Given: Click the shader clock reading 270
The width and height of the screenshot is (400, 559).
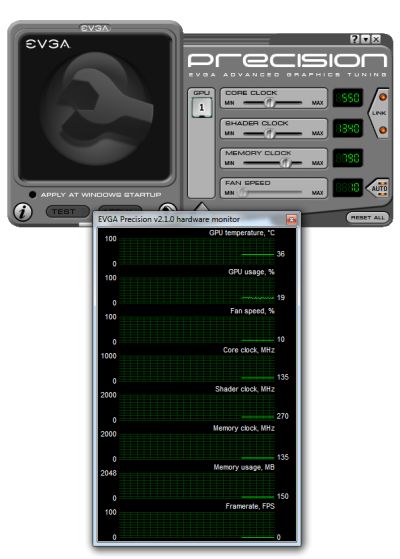Looking at the screenshot, I should click(x=282, y=416).
